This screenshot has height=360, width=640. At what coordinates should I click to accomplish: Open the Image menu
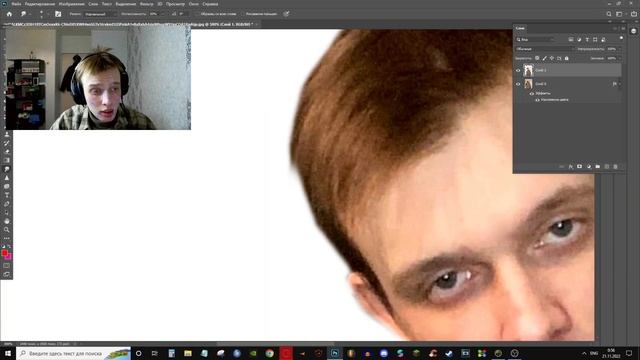tap(71, 4)
